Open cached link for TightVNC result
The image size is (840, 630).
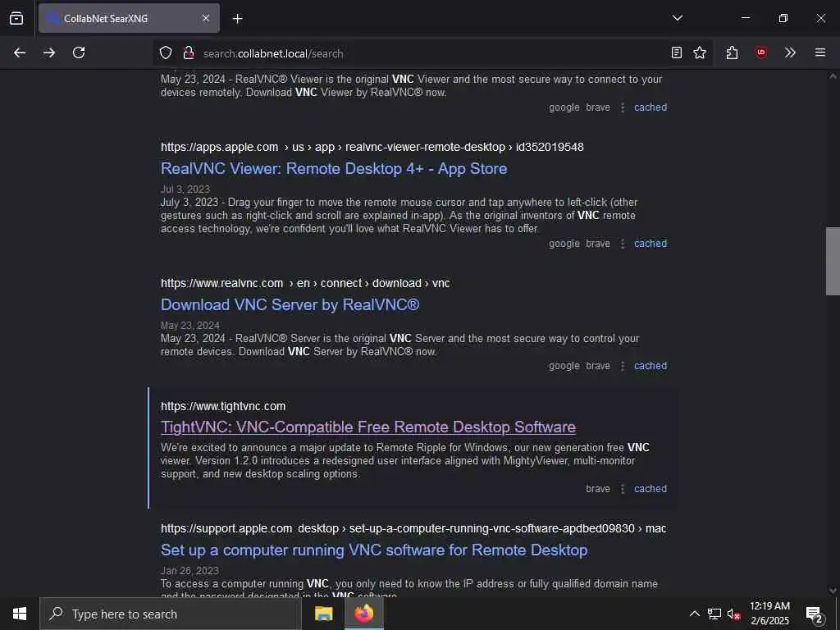[651, 489]
